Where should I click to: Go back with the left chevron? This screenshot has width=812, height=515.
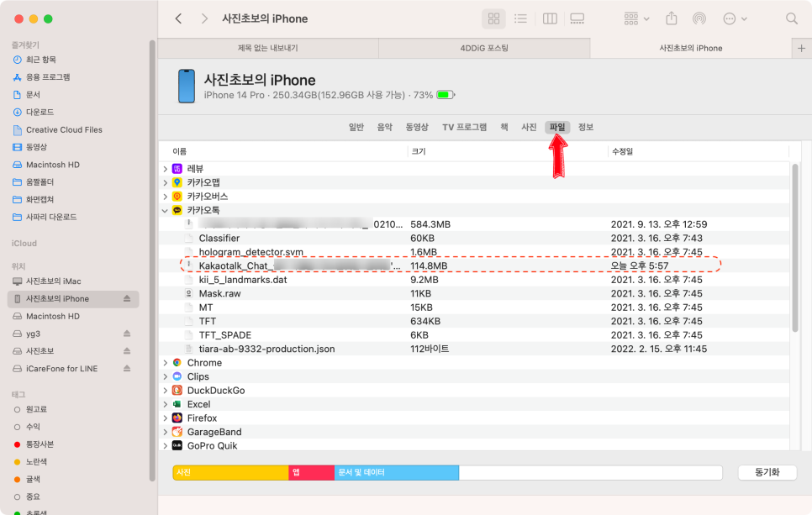(179, 18)
